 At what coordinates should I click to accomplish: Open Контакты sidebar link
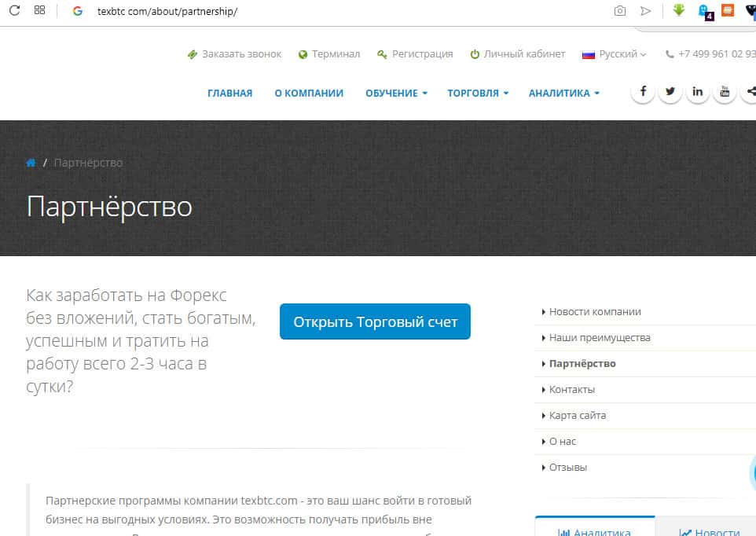(x=572, y=390)
